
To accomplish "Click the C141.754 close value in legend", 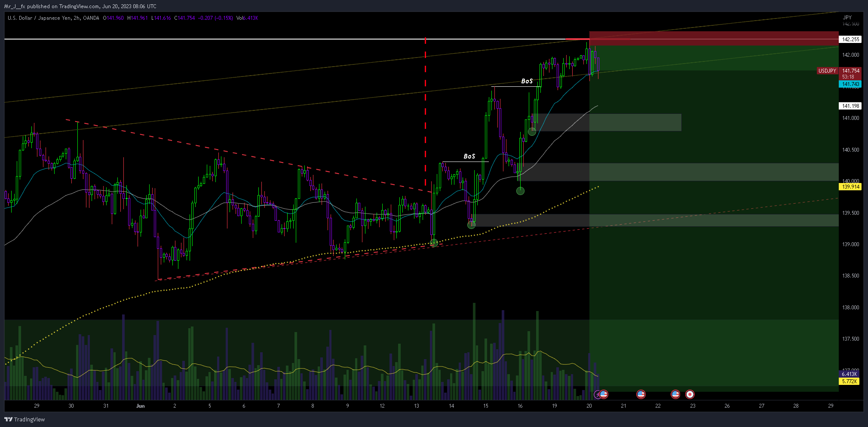I will [x=184, y=18].
